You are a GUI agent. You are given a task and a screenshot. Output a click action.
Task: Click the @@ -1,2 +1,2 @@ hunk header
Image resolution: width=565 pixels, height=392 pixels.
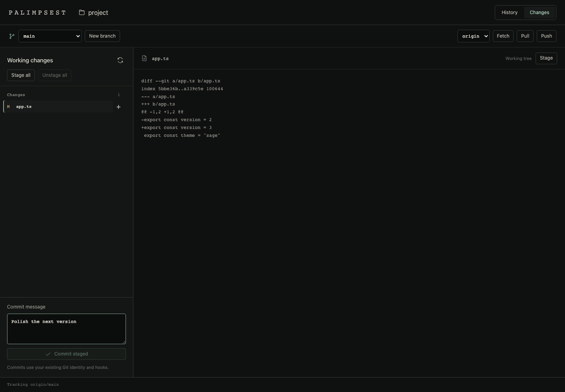(x=162, y=112)
